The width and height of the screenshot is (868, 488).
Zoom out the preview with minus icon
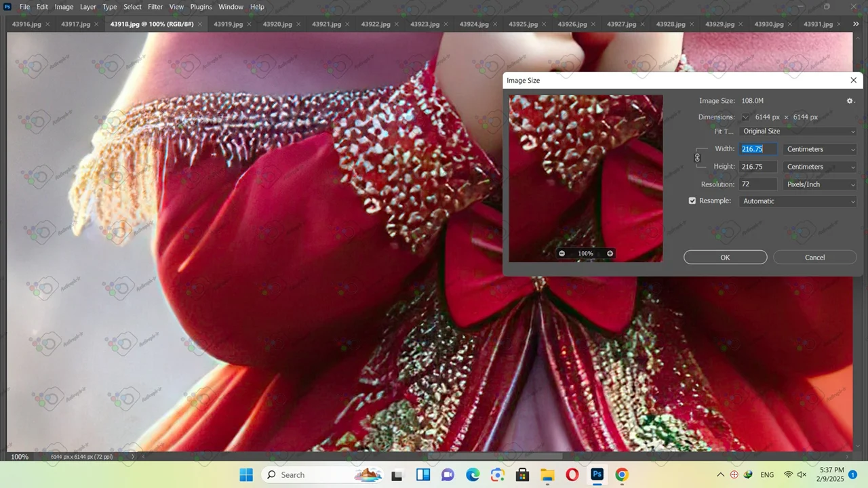coord(561,253)
